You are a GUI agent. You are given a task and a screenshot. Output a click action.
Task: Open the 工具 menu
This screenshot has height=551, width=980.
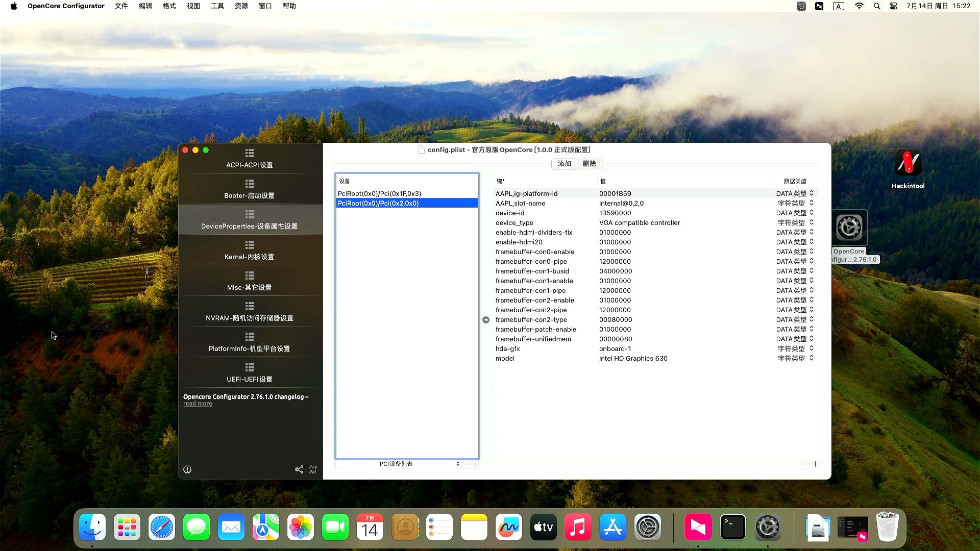click(217, 6)
